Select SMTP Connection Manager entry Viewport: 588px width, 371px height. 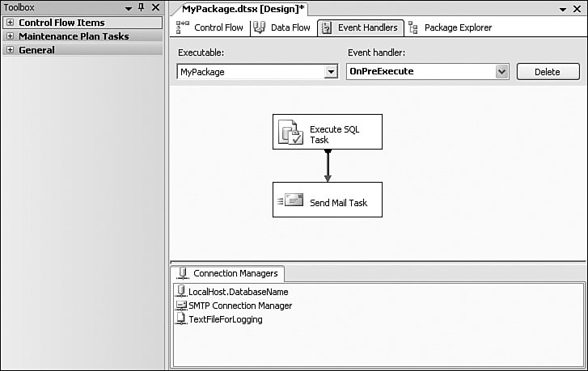pos(240,306)
